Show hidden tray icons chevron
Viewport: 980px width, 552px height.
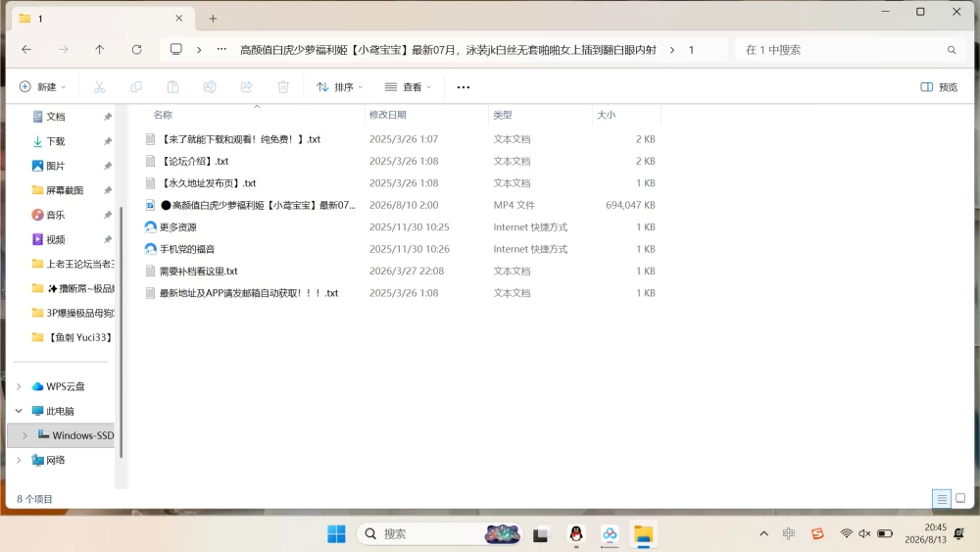pos(763,533)
